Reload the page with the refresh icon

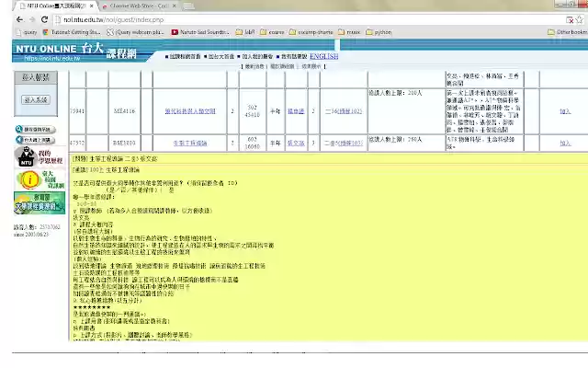coord(44,18)
